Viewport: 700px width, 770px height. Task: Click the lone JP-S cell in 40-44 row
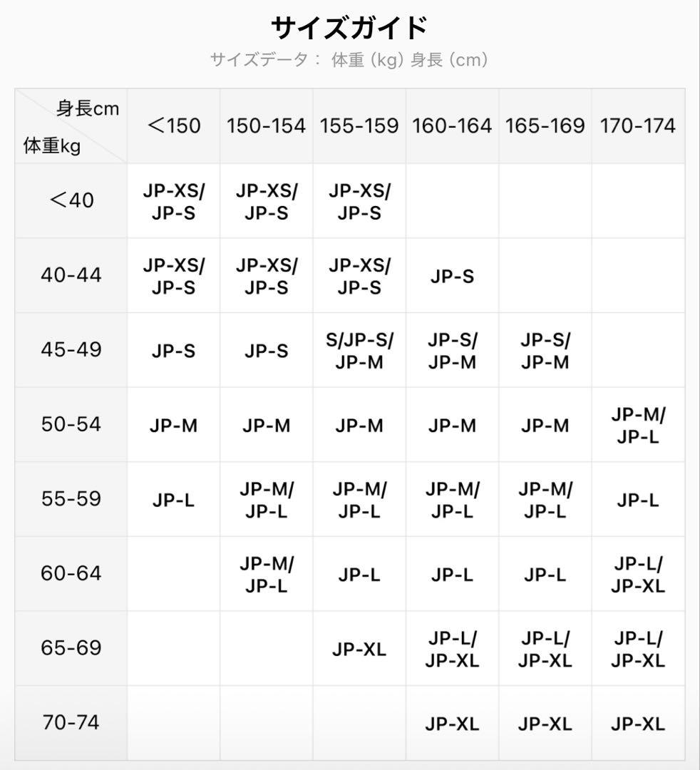[452, 277]
